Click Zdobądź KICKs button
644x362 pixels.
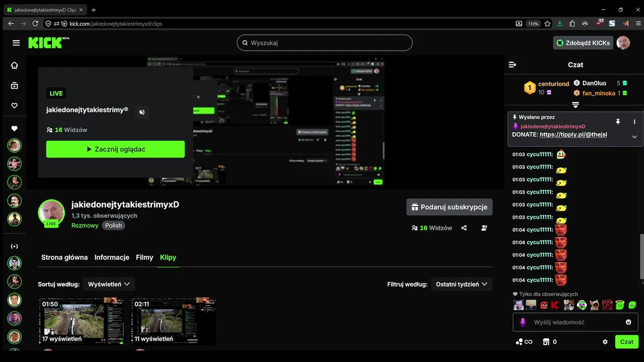click(x=583, y=43)
